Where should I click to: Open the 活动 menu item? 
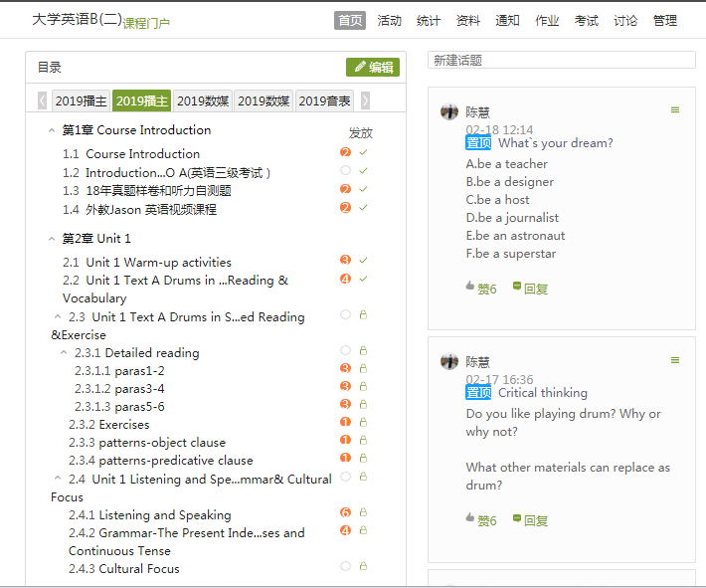pyautogui.click(x=389, y=20)
